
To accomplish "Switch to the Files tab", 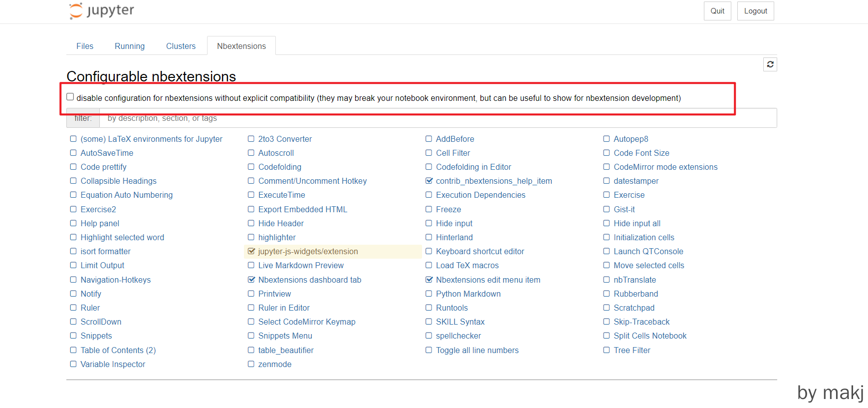I will click(85, 46).
